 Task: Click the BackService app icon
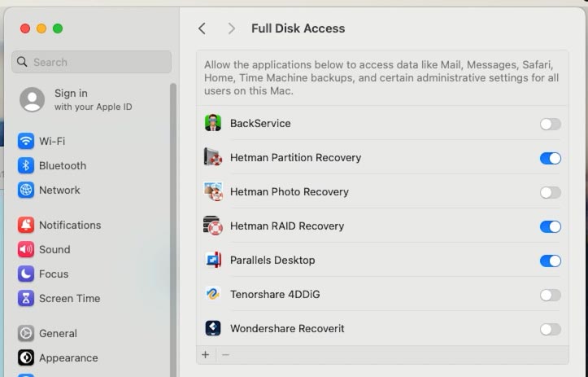pos(213,123)
